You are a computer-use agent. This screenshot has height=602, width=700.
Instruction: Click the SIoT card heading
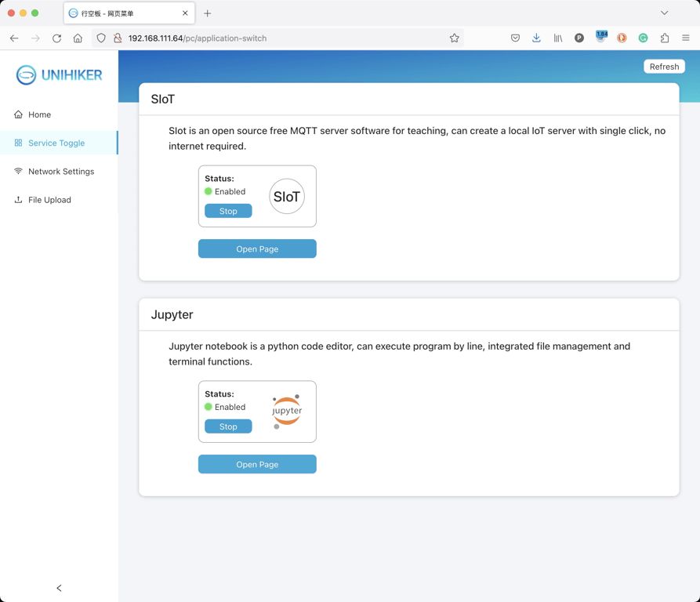click(x=163, y=99)
